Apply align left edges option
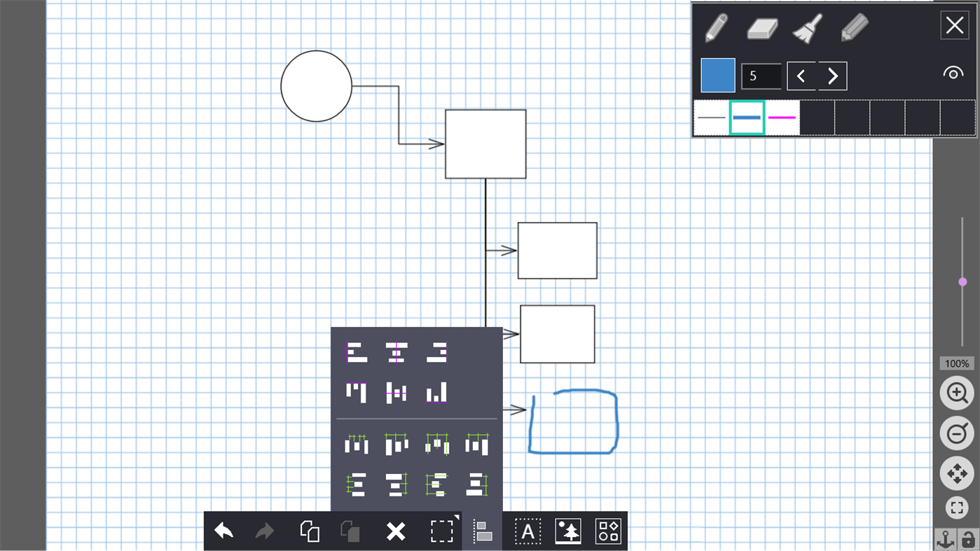 point(355,354)
